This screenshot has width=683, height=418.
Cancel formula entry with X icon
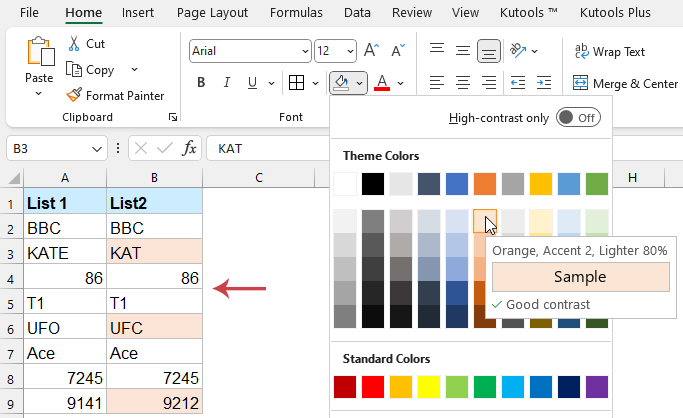[x=141, y=148]
